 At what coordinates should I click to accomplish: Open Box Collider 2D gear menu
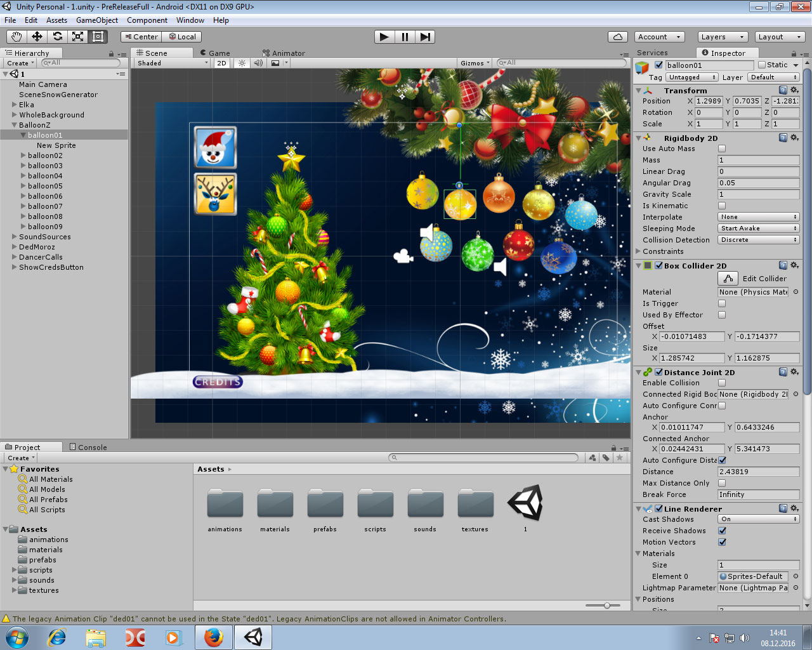coord(794,265)
